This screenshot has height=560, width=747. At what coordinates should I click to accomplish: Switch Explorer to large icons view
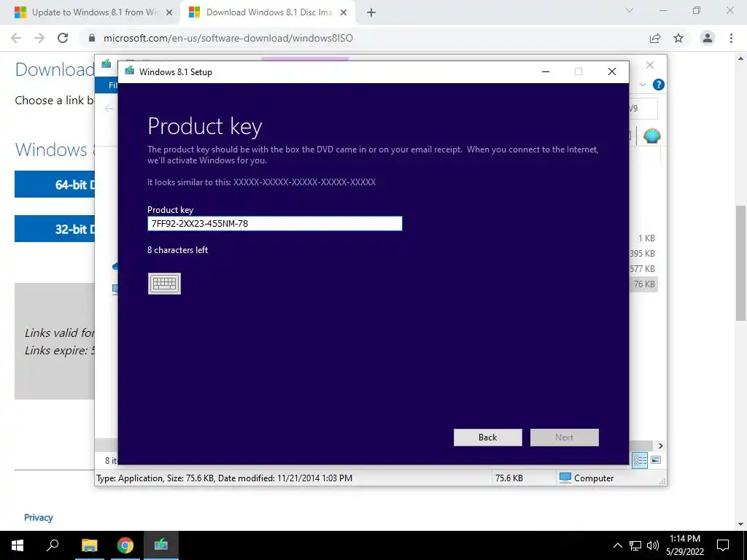(x=656, y=460)
